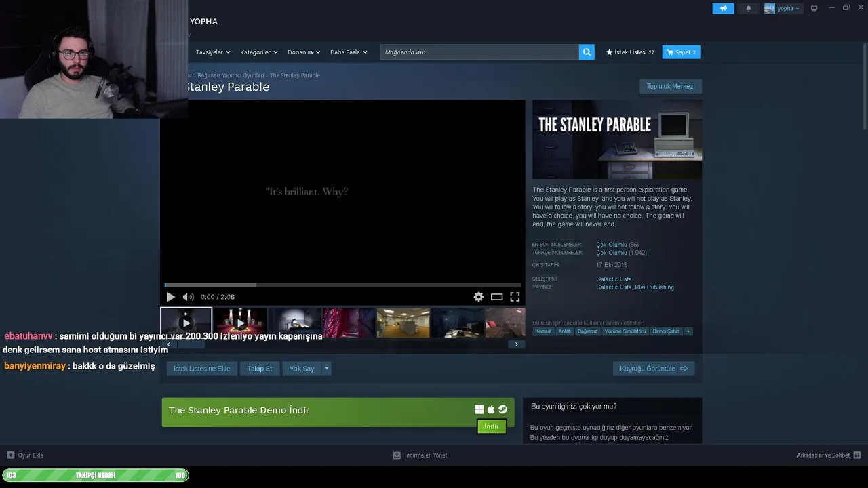
Task: Expand the Daha Fazla menu
Action: pyautogui.click(x=349, y=52)
